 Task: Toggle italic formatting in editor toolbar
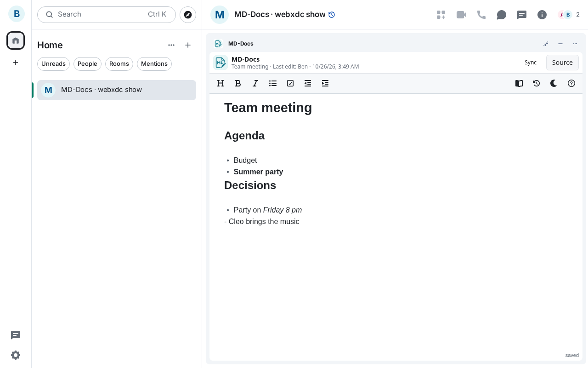255,83
